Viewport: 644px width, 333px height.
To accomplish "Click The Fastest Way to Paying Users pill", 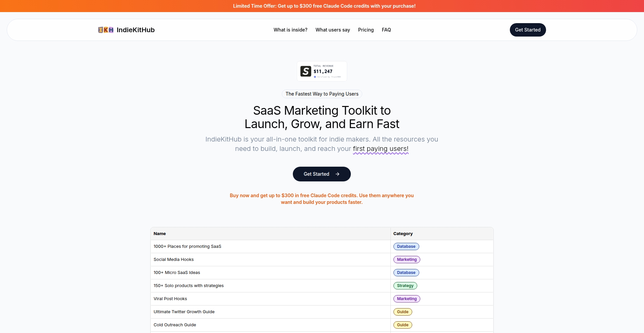I will pos(322,94).
